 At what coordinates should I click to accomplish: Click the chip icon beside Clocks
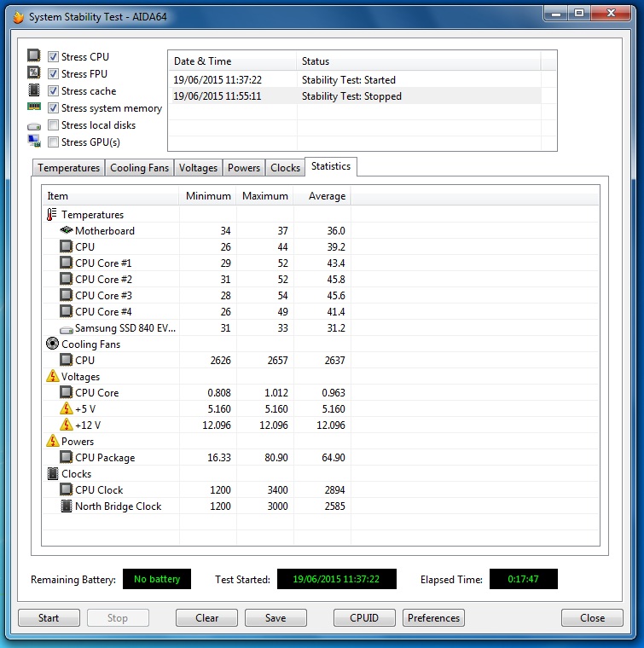52,473
